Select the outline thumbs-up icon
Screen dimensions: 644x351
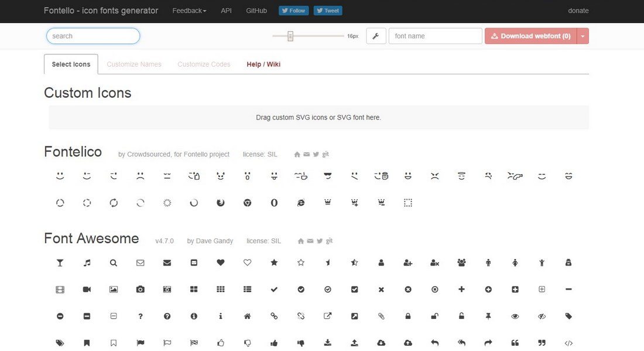(x=221, y=343)
